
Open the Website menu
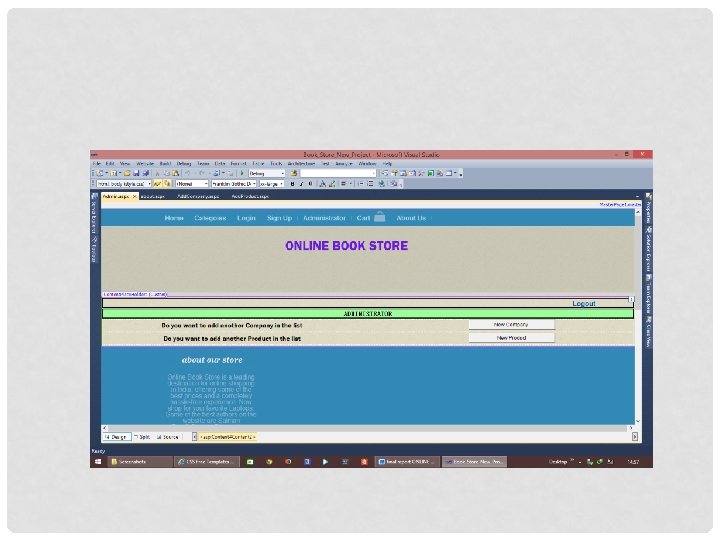145,163
